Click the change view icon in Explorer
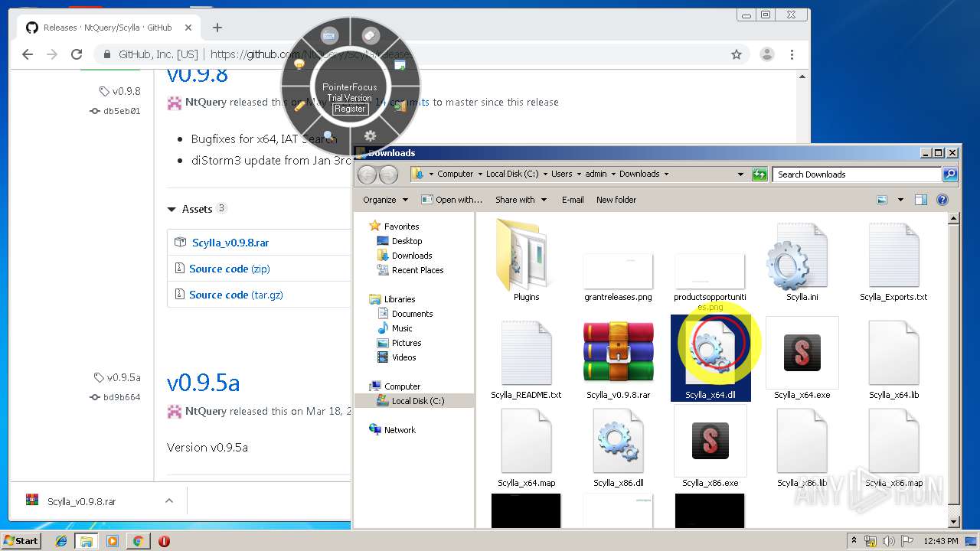This screenshot has height=551, width=980. (x=882, y=200)
